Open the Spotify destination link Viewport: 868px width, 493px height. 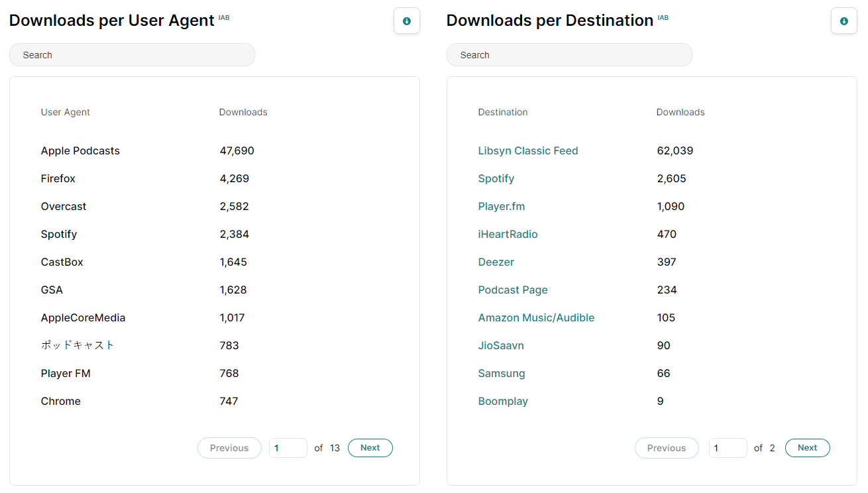click(496, 179)
